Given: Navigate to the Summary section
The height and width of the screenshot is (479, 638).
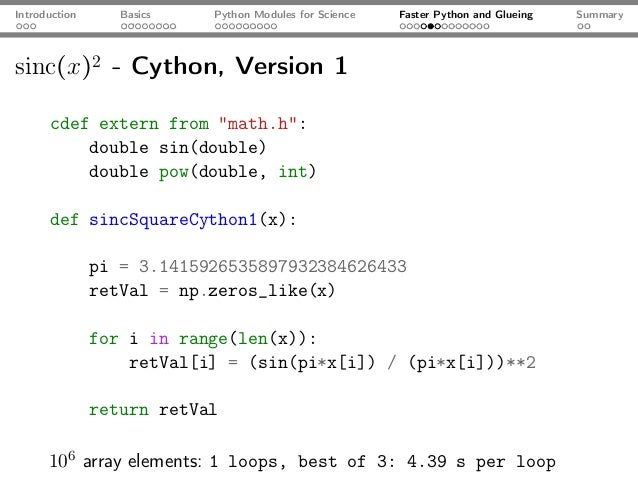Looking at the screenshot, I should 600,15.
